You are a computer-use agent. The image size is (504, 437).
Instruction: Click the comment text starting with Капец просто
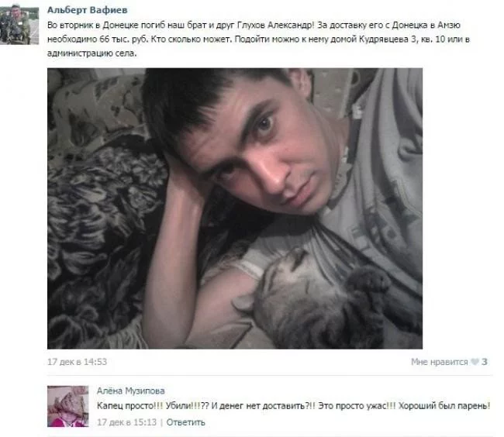pyautogui.click(x=293, y=406)
